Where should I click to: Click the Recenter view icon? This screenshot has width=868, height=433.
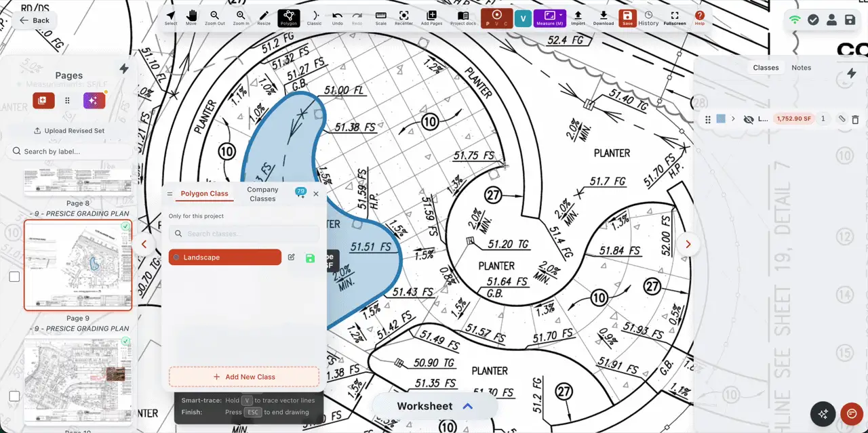tap(403, 18)
